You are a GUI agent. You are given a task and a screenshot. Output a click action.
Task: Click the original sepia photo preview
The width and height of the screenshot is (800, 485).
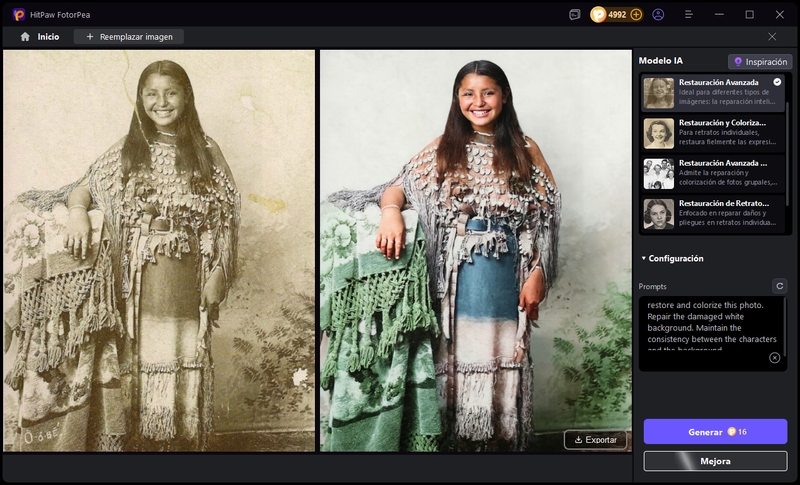click(159, 250)
